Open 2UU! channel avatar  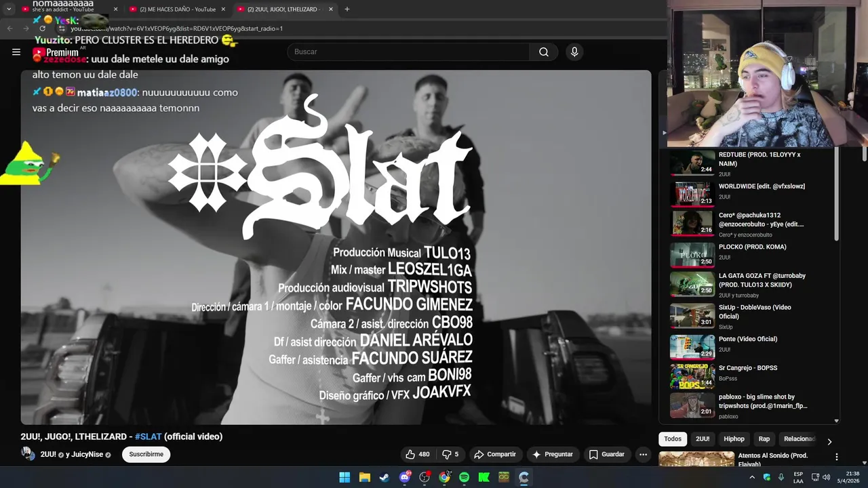(x=28, y=454)
